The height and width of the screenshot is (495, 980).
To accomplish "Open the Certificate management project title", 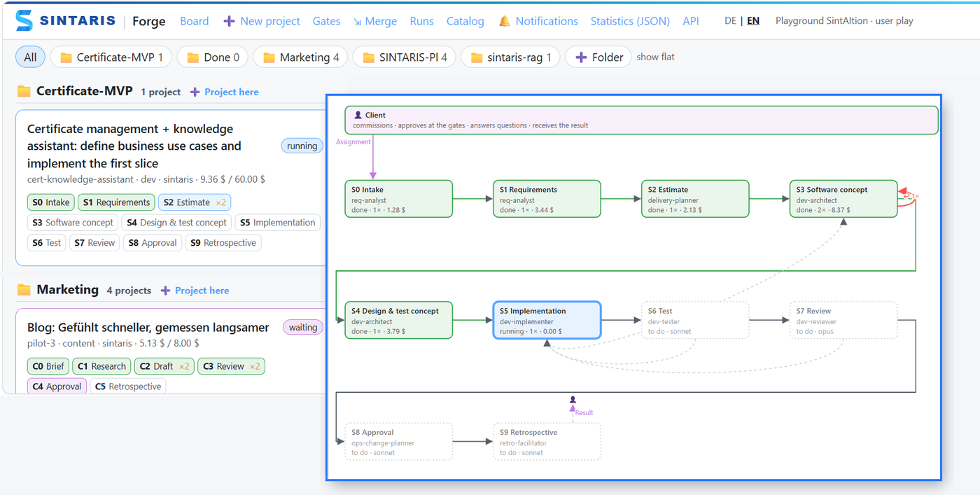I will pos(134,146).
